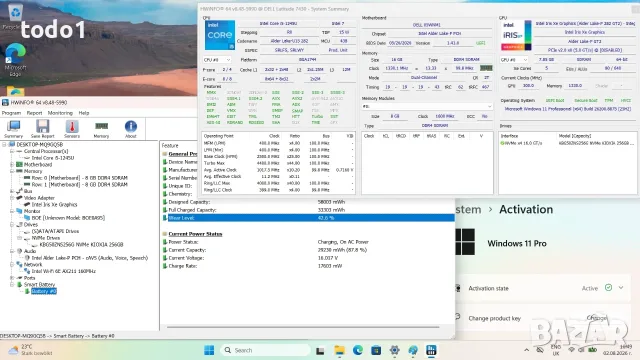Expand the Motherboard tree node
Image resolution: width=640 pixels, height=360 pixels.
(x=12, y=164)
